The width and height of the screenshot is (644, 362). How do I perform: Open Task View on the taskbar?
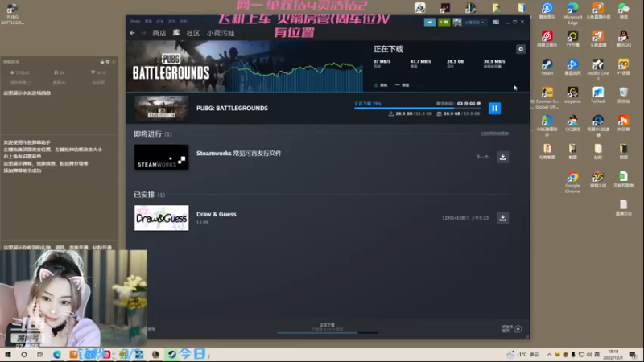click(x=39, y=354)
